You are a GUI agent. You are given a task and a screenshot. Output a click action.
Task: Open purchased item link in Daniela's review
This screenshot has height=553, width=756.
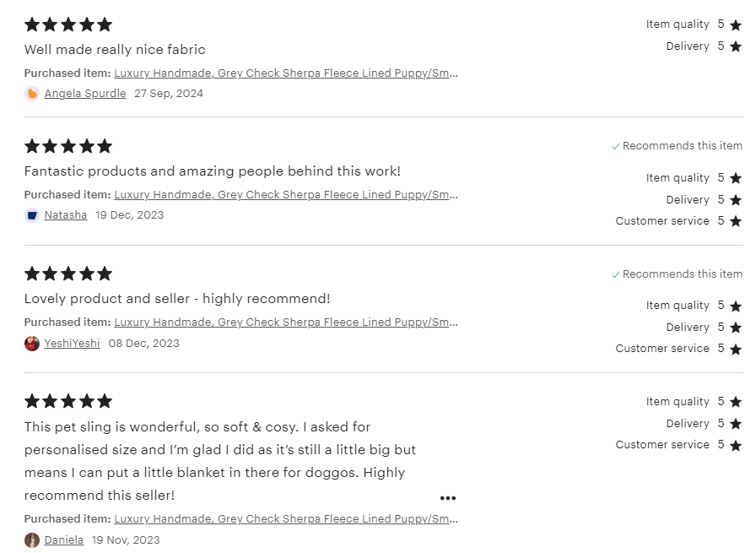[x=286, y=519]
